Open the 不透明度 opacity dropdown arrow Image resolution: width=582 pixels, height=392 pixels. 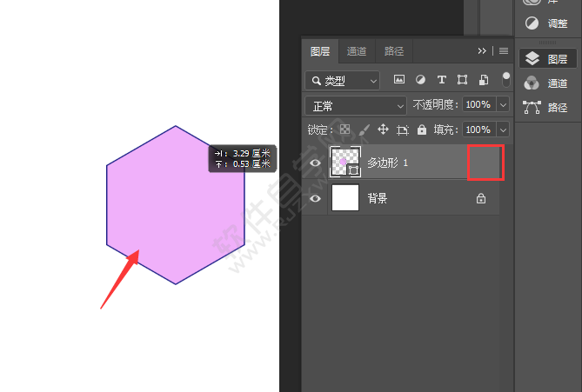click(503, 105)
